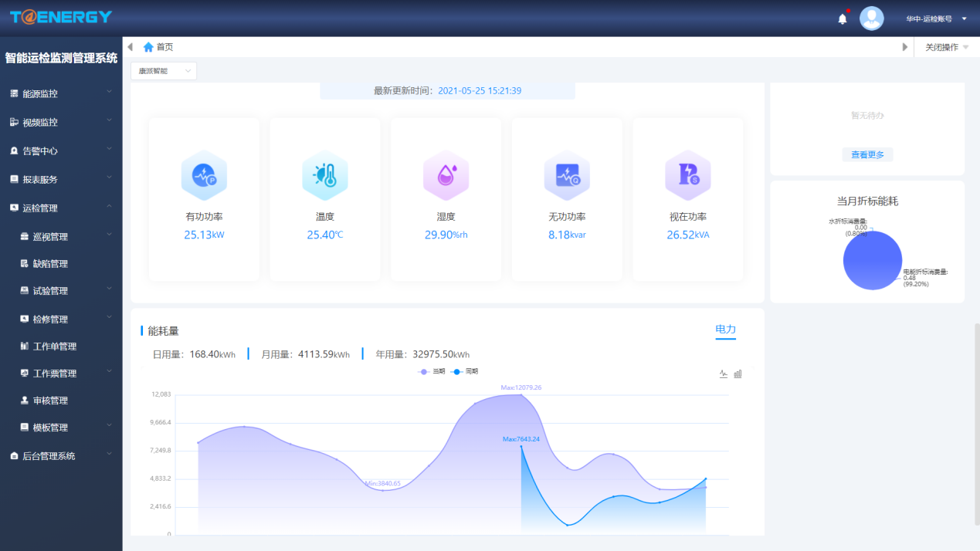Open the 关闭操作 dropdown menu
Image resolution: width=980 pixels, height=551 pixels.
pyautogui.click(x=946, y=47)
